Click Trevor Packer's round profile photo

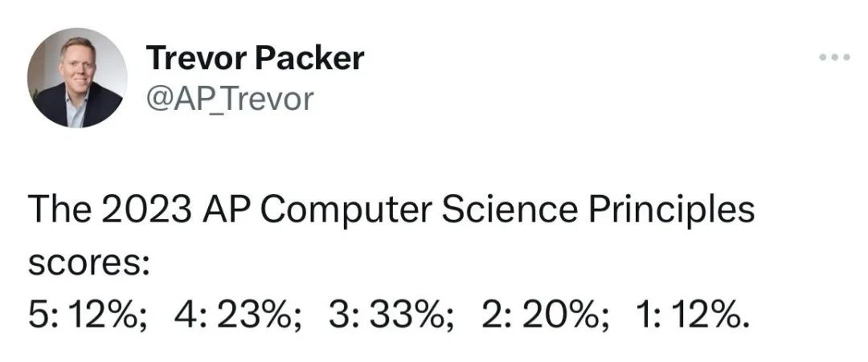coord(77,78)
